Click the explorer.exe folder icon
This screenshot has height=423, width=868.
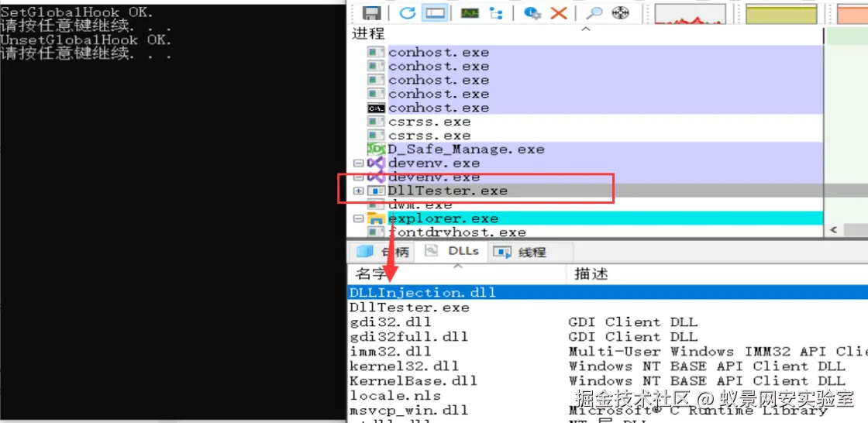[x=377, y=218]
